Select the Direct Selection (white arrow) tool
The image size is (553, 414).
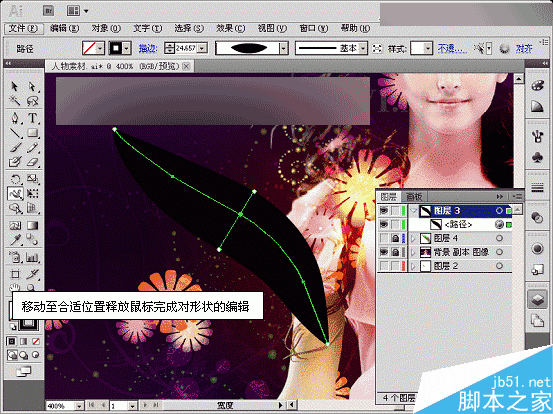[x=32, y=86]
